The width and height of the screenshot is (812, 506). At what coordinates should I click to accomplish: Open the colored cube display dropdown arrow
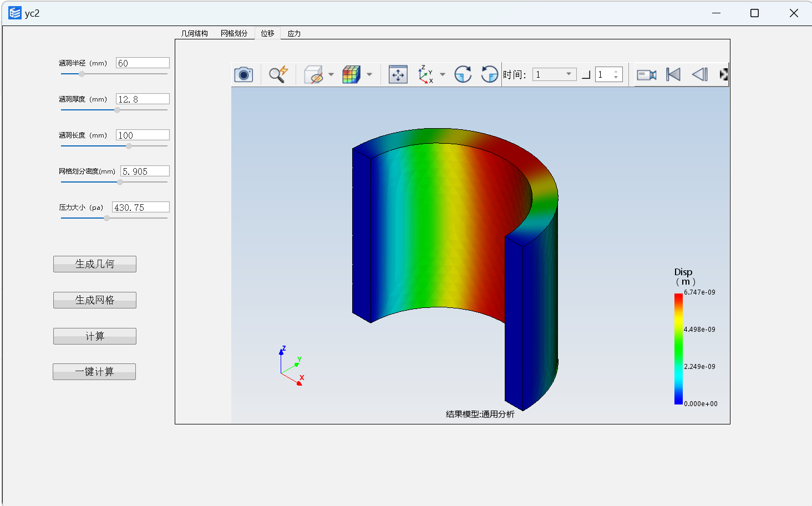pos(369,74)
